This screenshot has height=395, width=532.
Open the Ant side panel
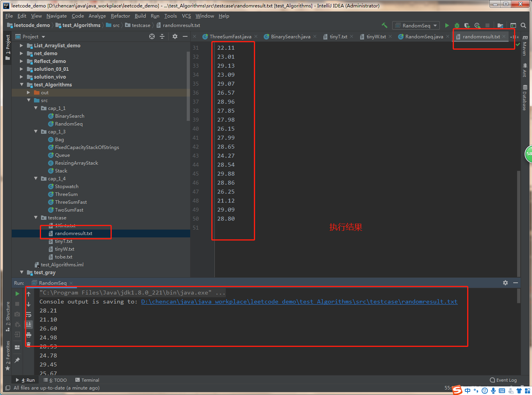525,70
